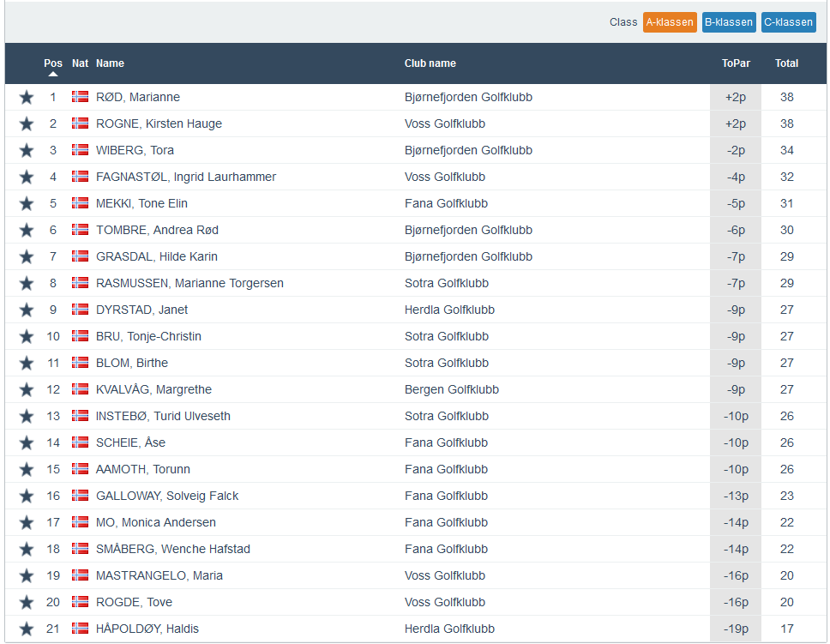Image resolution: width=830 pixels, height=644 pixels.
Task: Sort leaderboard by Name header
Action: click(110, 63)
